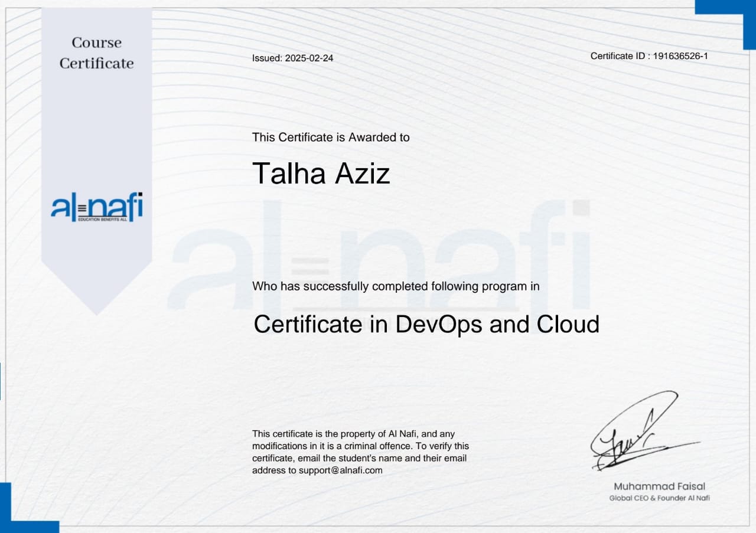Click 'Certificate ID : 191636526-1'

tap(649, 56)
